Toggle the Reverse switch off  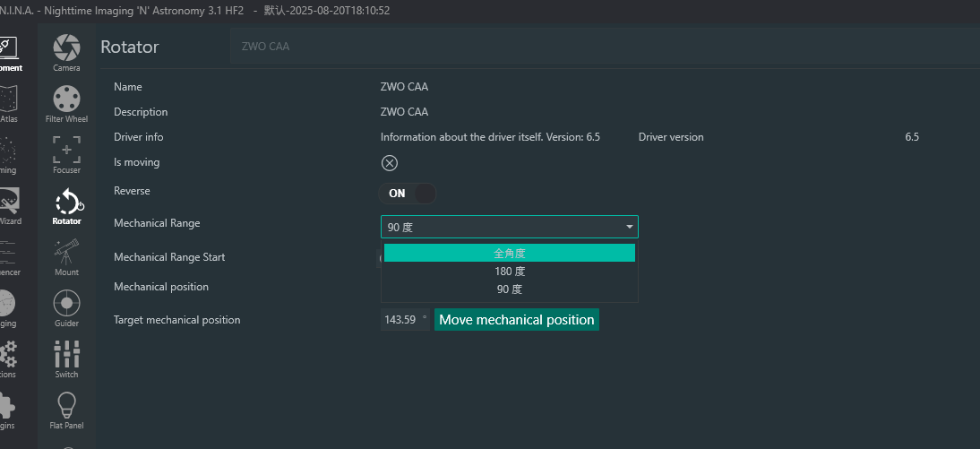[x=408, y=193]
